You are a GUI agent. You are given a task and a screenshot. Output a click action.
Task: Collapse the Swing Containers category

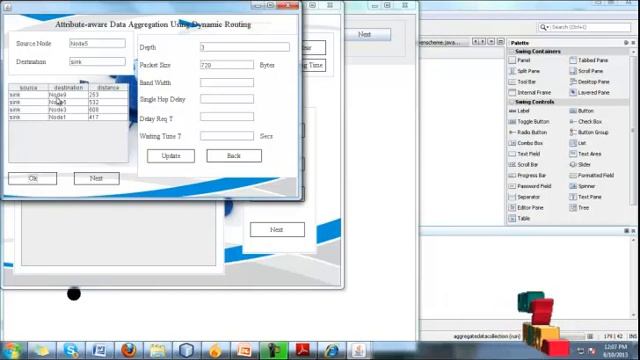[511, 51]
